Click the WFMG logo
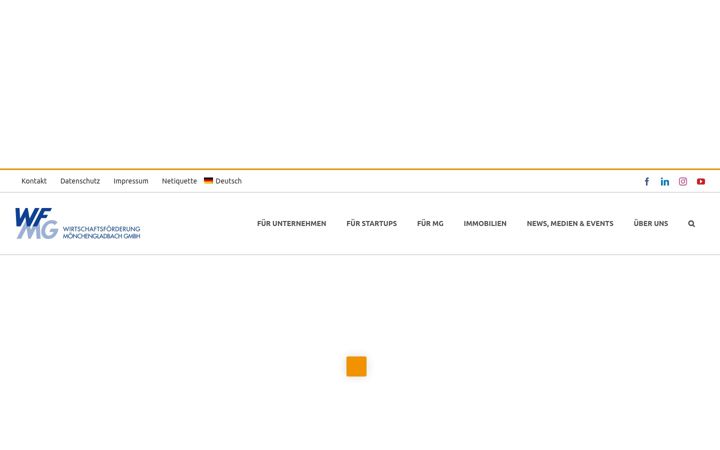This screenshot has height=450, width=720. [x=78, y=224]
